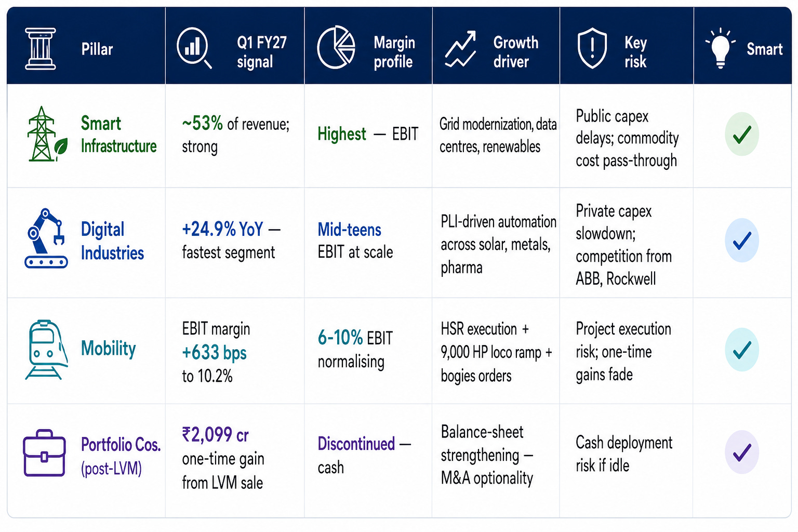Screen dimensions: 798x532
Task: Toggle the blue checkmark for Digital Industries
Action: click(x=742, y=240)
